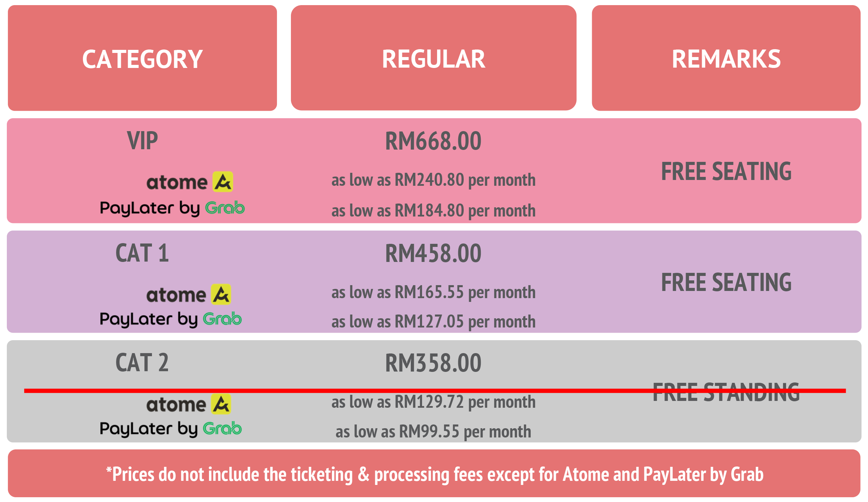868x502 pixels.
Task: Select the CAT 2 category label
Action: pyautogui.click(x=142, y=363)
